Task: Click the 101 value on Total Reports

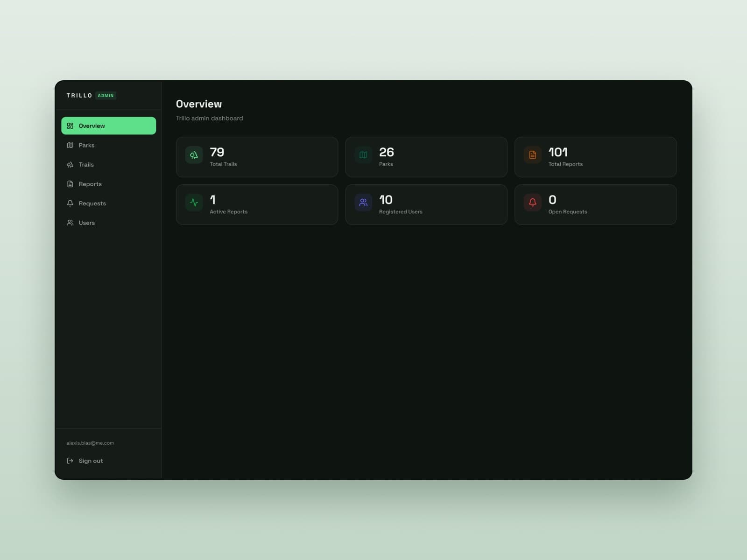Action: point(558,152)
